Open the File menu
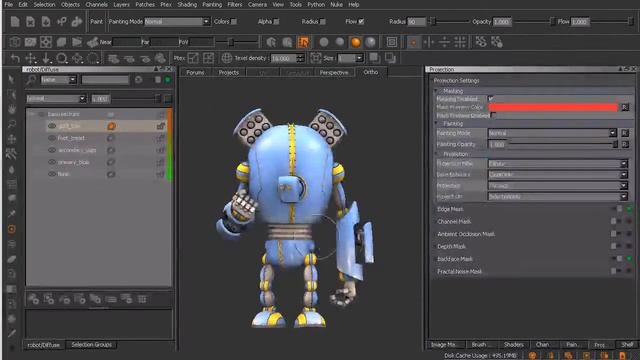640x360 pixels. pyautogui.click(x=8, y=4)
